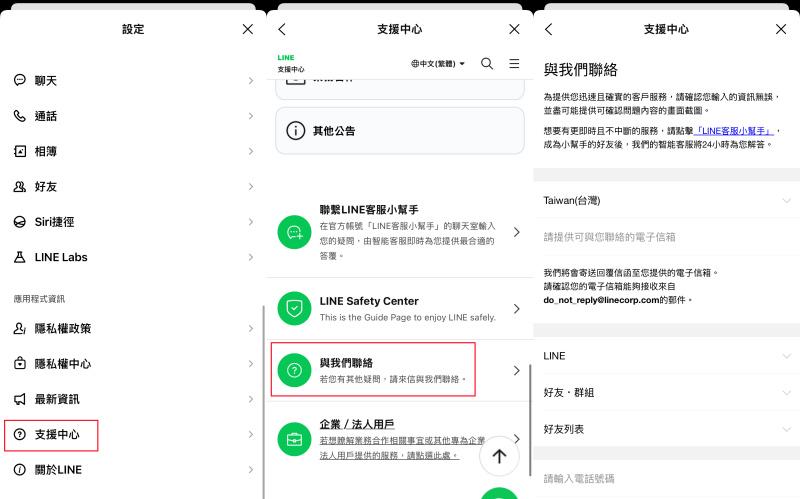Screen dimensions: 800x499
Task: Tap the green LINE Safety Center shield icon
Action: [x=294, y=309]
